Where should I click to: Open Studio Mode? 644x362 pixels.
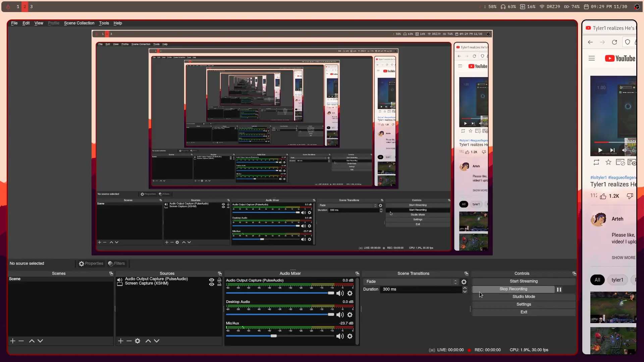pos(523,297)
